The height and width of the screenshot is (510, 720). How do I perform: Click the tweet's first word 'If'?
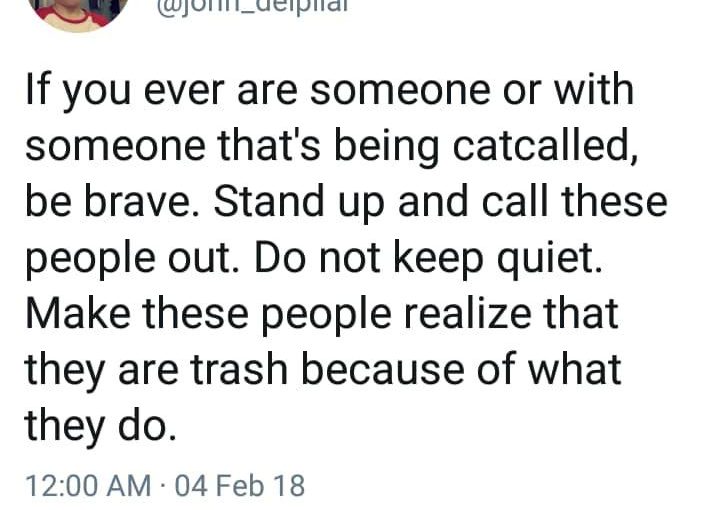[37, 89]
